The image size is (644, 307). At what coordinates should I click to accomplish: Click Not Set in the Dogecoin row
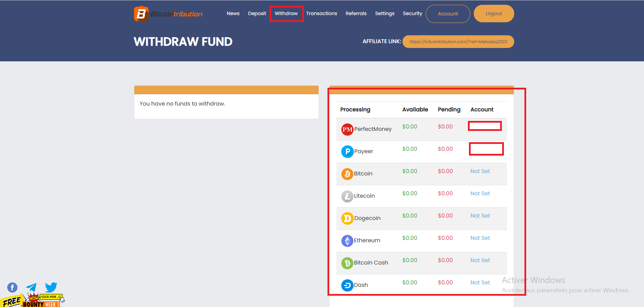(480, 216)
